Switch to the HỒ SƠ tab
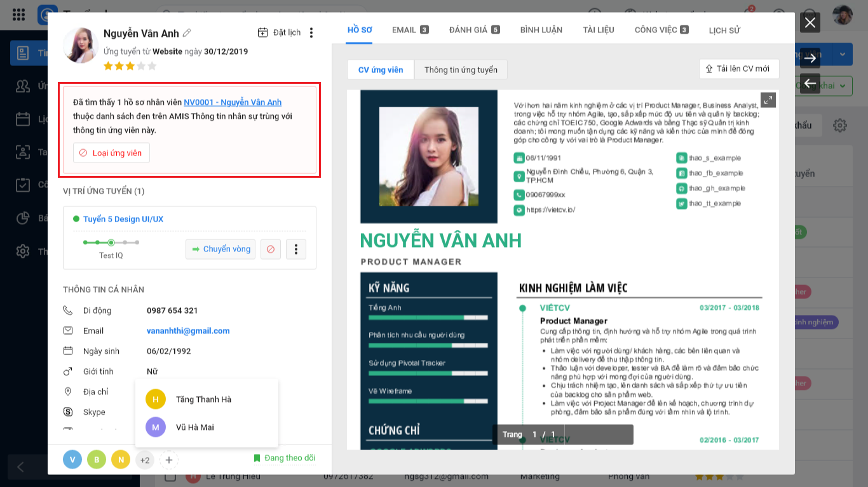This screenshot has height=487, width=868. point(360,30)
